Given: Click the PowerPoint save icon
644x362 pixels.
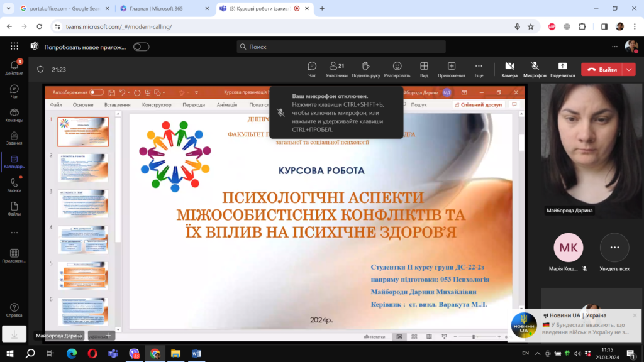Looking at the screenshot, I should (x=111, y=93).
